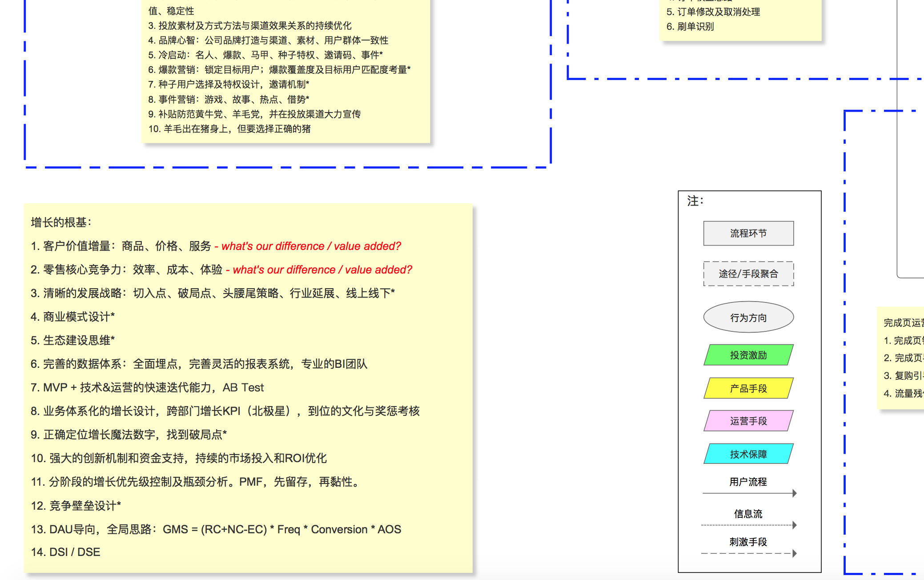Select the dashed 途径/手段聚合 box
Viewport: 924px width, 580px height.
point(748,274)
